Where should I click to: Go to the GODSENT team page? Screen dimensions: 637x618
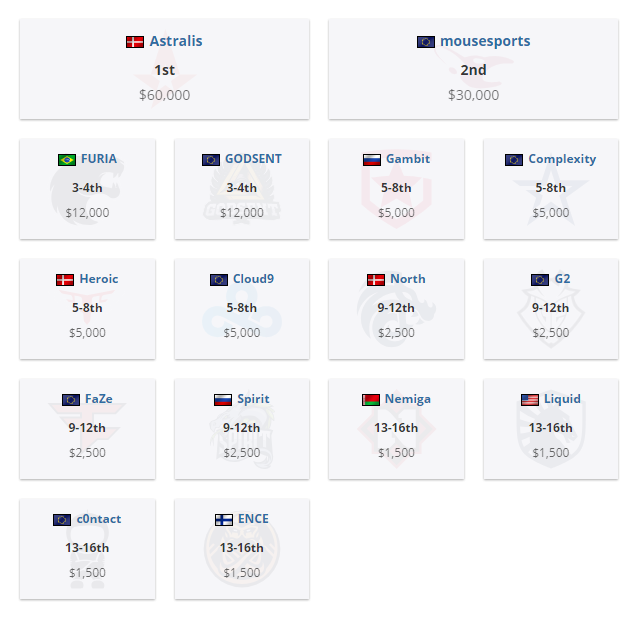point(253,158)
